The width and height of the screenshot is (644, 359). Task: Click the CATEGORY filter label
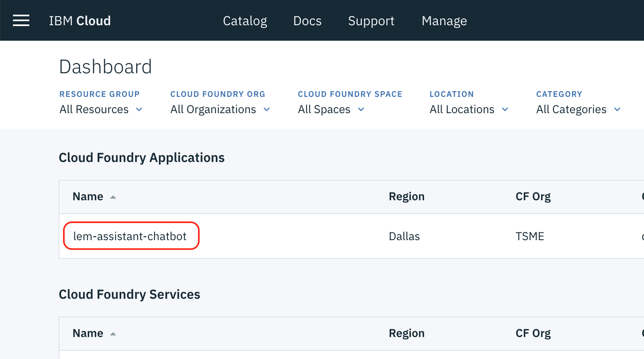[559, 94]
